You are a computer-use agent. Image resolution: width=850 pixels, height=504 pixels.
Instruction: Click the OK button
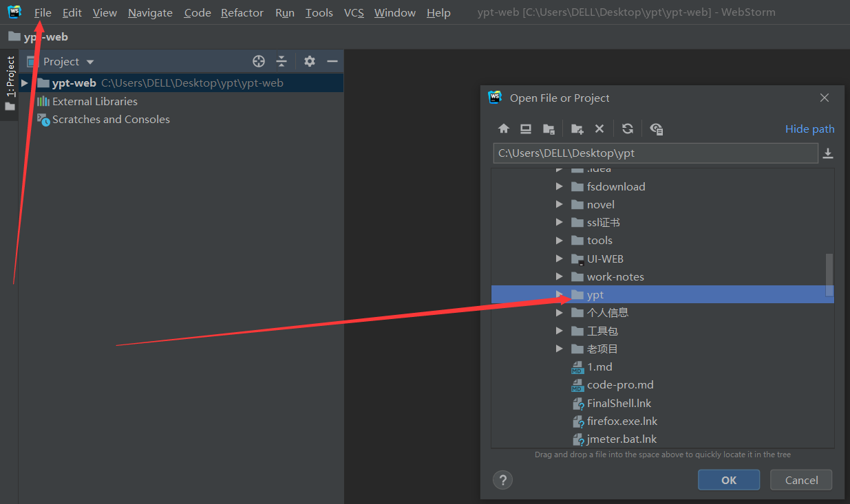click(728, 479)
